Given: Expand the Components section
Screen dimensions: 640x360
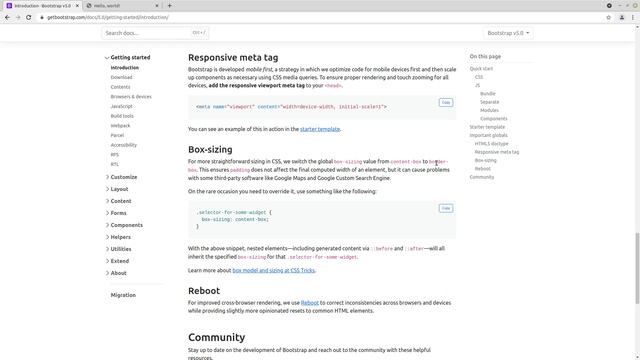Looking at the screenshot, I should click(x=124, y=225).
